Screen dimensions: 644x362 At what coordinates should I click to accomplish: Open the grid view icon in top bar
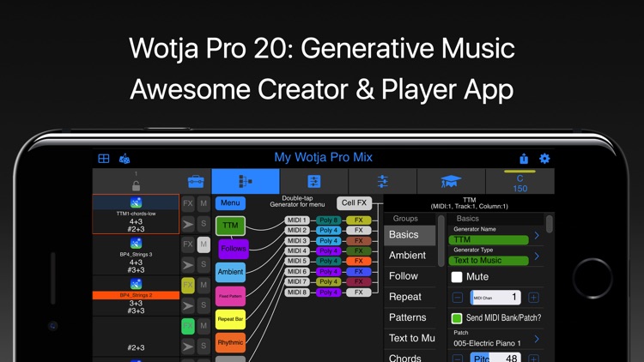point(104,159)
